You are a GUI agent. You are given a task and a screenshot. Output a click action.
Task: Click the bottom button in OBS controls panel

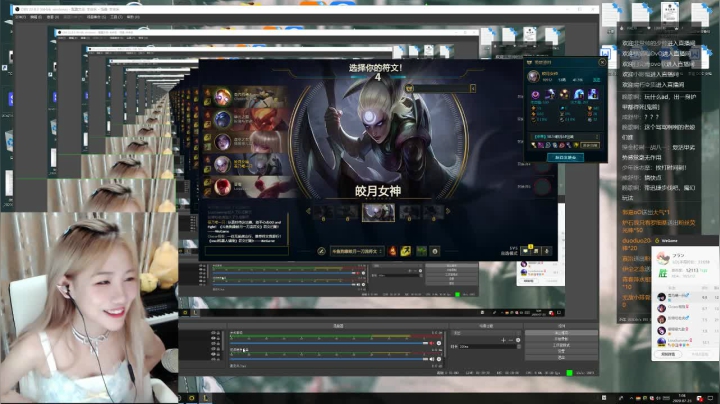[561, 357]
